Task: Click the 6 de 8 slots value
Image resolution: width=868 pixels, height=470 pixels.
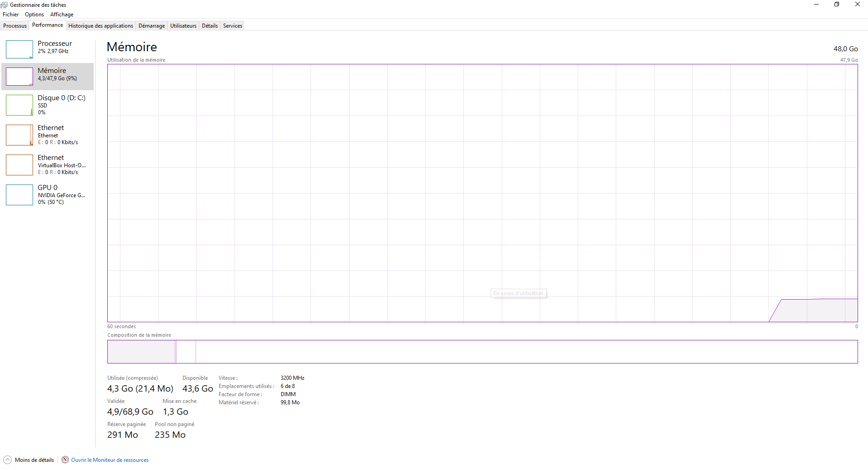Action: [x=288, y=386]
